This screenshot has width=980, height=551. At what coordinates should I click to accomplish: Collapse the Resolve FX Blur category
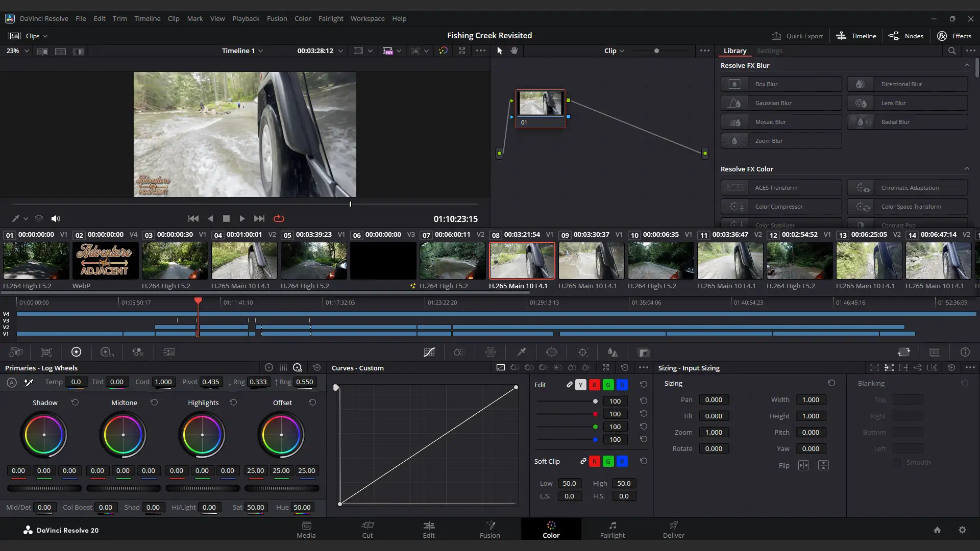pyautogui.click(x=967, y=65)
